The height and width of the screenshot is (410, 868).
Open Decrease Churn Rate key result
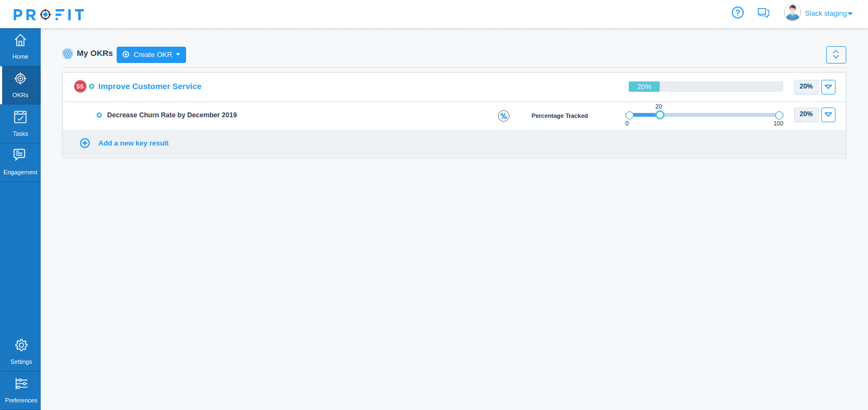(x=172, y=115)
